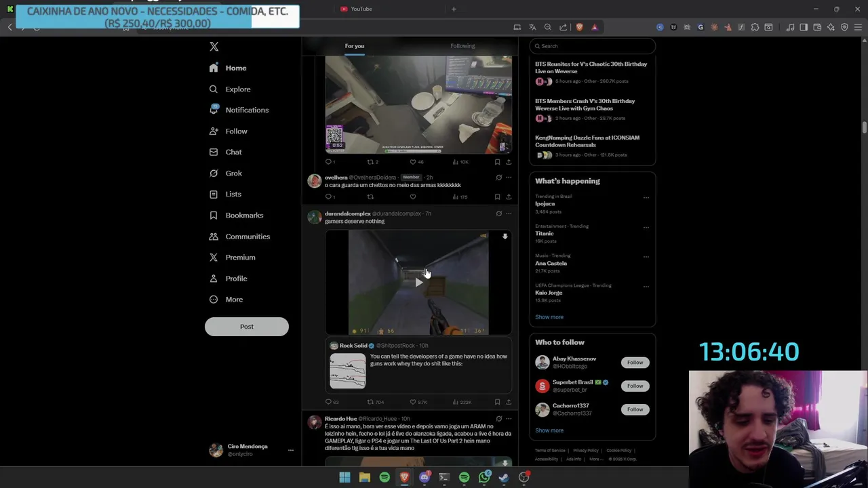Open Grok action on ovelhera tweet

(x=498, y=178)
